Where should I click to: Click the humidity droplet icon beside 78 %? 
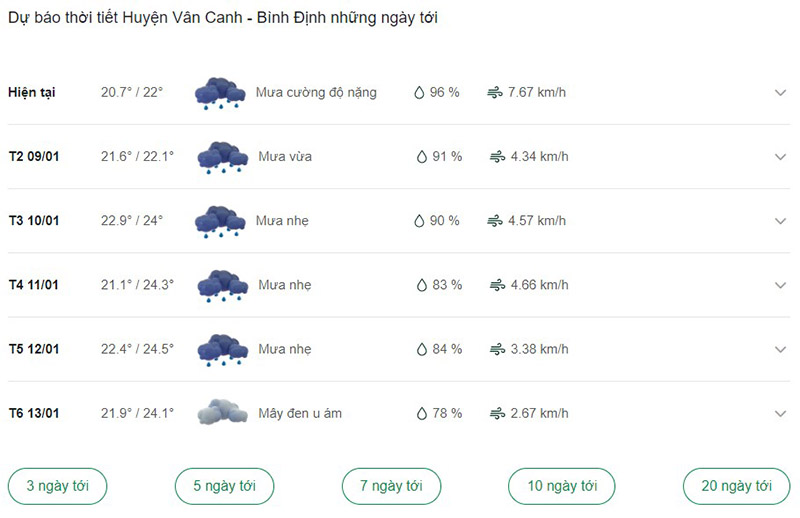coord(421,413)
